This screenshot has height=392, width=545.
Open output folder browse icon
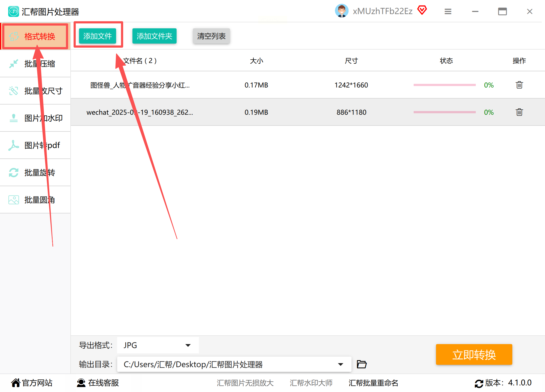[362, 364]
